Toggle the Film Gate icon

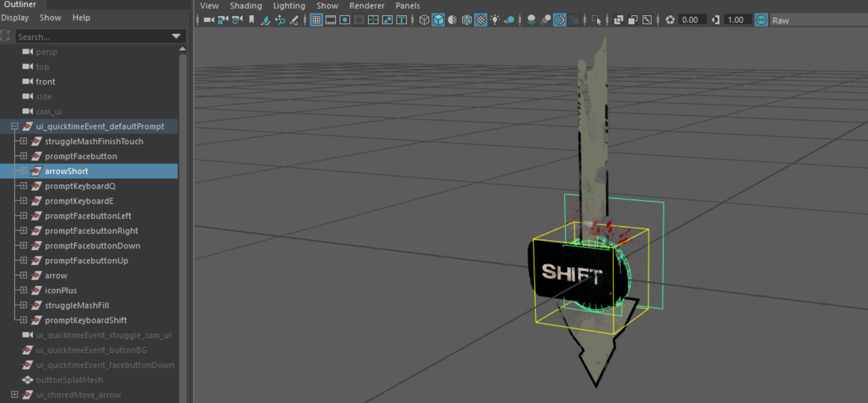click(331, 20)
